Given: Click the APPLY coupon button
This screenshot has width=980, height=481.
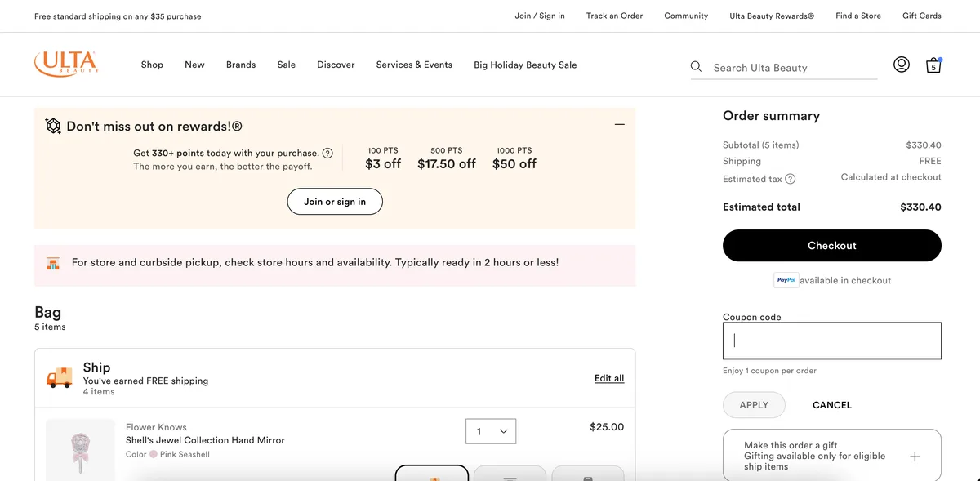Looking at the screenshot, I should (x=754, y=405).
